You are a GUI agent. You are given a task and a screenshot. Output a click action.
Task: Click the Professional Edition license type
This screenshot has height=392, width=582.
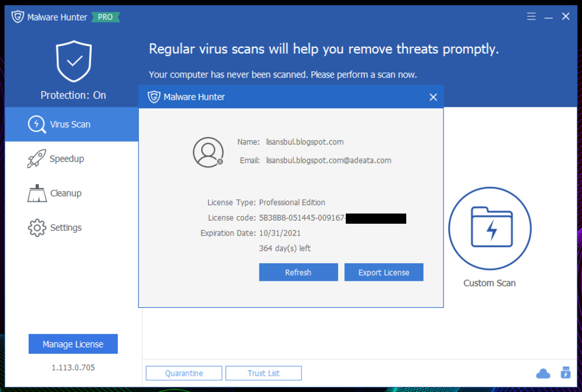pyautogui.click(x=292, y=202)
